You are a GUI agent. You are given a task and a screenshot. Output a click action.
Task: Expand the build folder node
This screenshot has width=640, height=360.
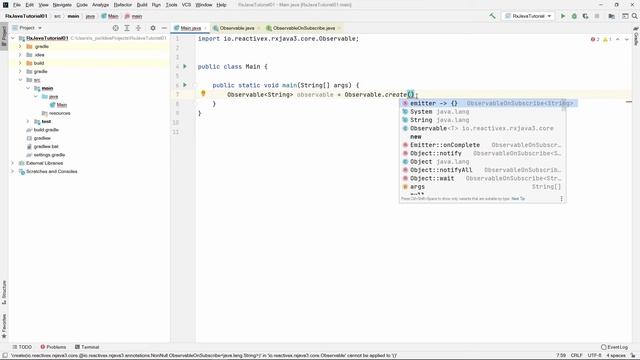20,63
